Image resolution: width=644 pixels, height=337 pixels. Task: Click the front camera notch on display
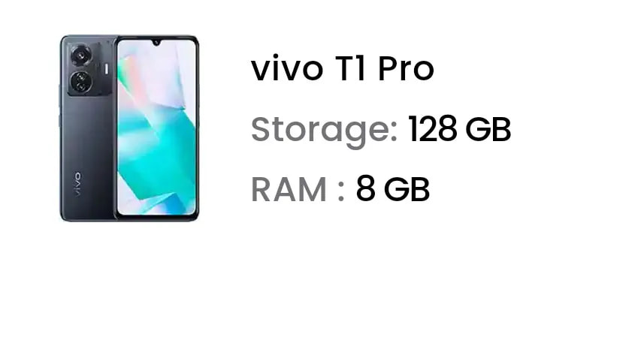[x=156, y=42]
